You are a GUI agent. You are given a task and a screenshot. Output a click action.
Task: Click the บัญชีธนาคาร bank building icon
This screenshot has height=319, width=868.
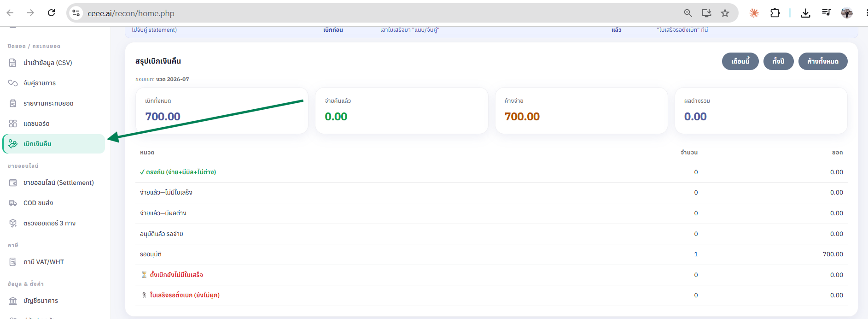pyautogui.click(x=13, y=301)
